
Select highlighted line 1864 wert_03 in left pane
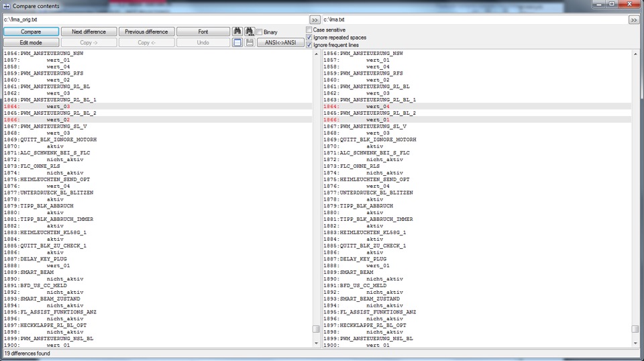coord(158,107)
